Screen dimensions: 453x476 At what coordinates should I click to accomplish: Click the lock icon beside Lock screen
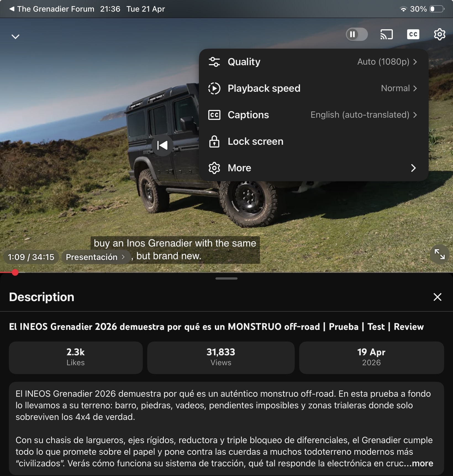pos(214,141)
